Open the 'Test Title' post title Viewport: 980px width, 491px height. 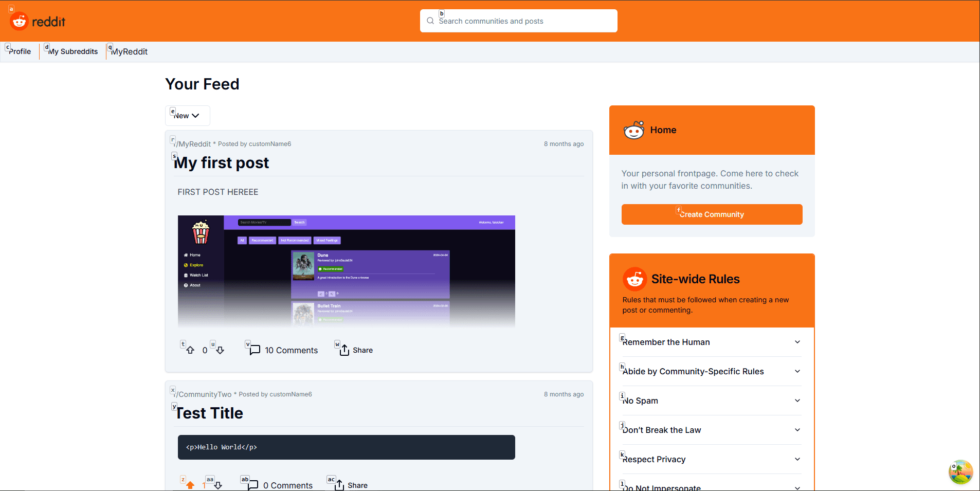coord(209,413)
